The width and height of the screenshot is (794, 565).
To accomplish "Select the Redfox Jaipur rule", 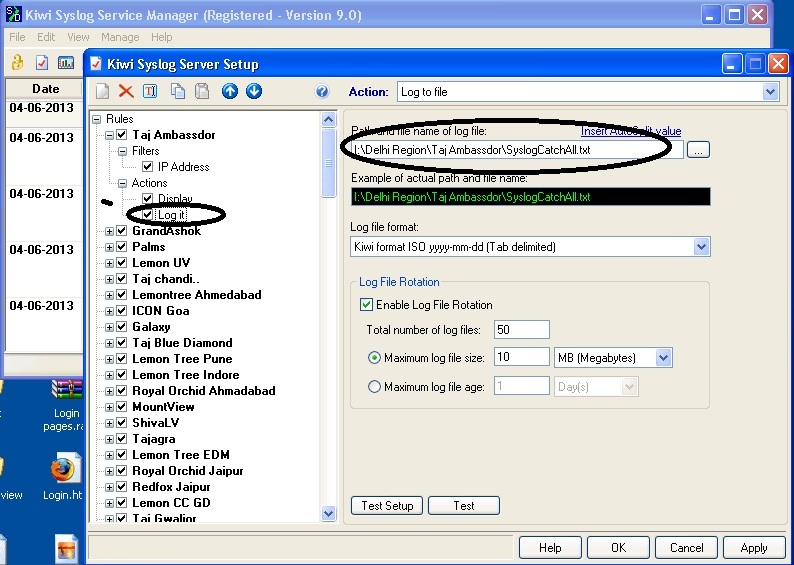I will click(x=171, y=487).
